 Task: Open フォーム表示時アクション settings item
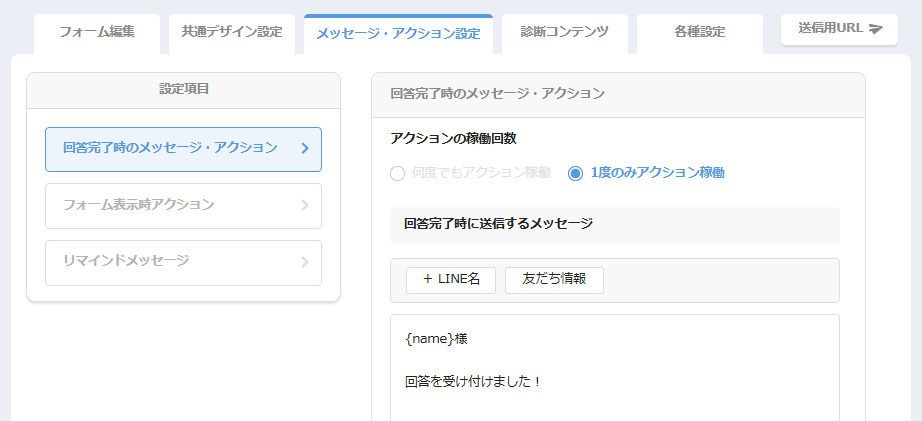(183, 206)
